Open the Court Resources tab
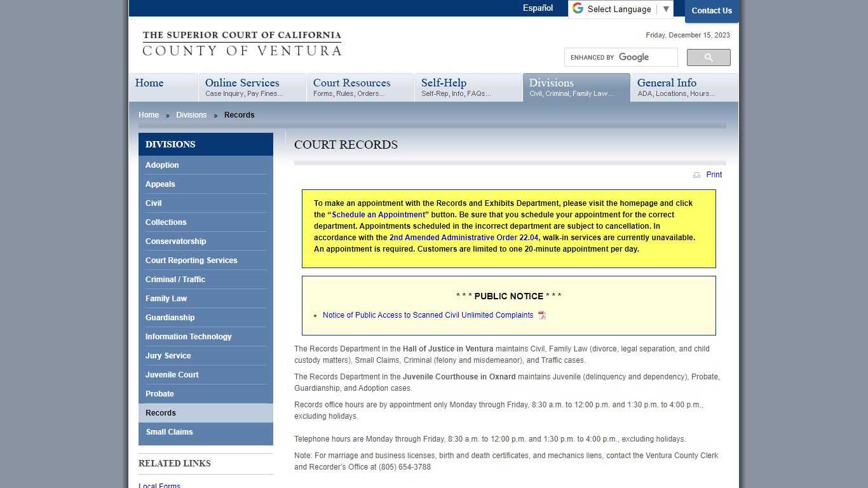 pyautogui.click(x=360, y=88)
